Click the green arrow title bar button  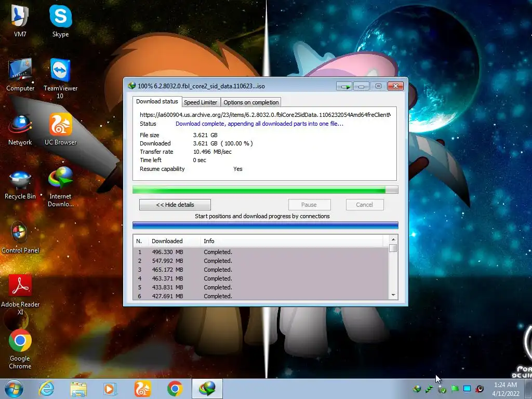tap(345, 87)
